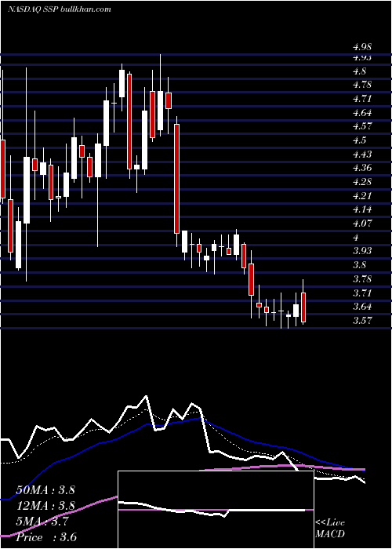Image resolution: width=392 pixels, height=549 pixels.
Task: Click the 4.64 price axis label
Action: (362, 113)
